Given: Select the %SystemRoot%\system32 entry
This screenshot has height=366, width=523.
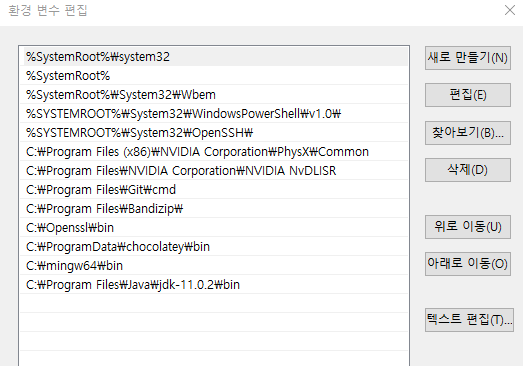Looking at the screenshot, I should 214,57.
